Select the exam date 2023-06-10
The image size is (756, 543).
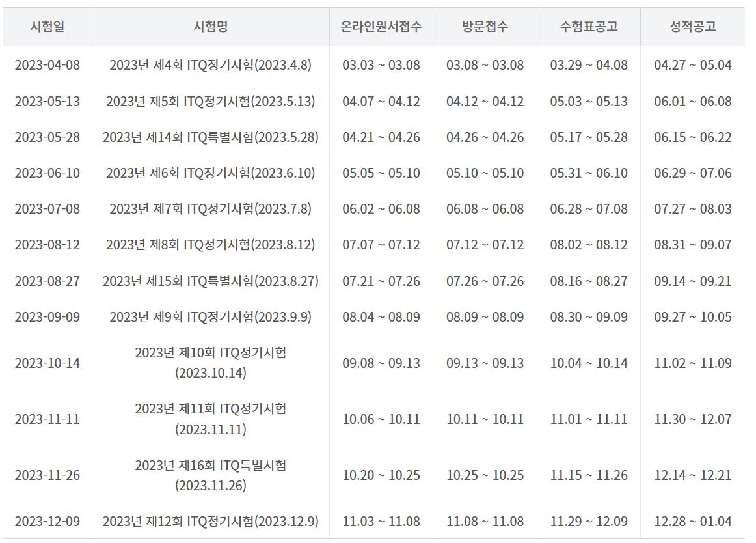pyautogui.click(x=47, y=173)
